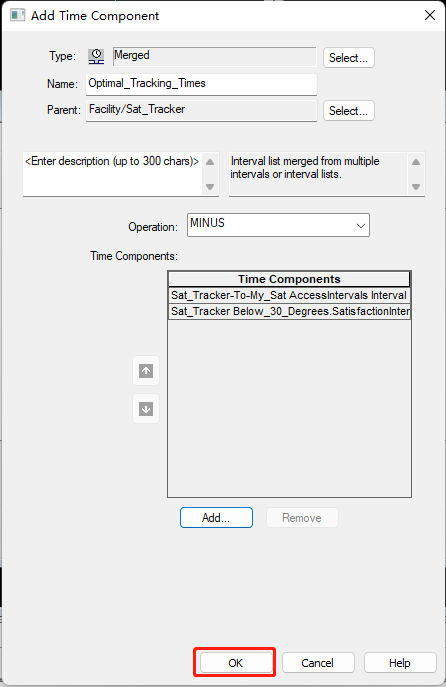The image size is (446, 687).
Task: Click Select button next to Parent
Action: point(349,110)
